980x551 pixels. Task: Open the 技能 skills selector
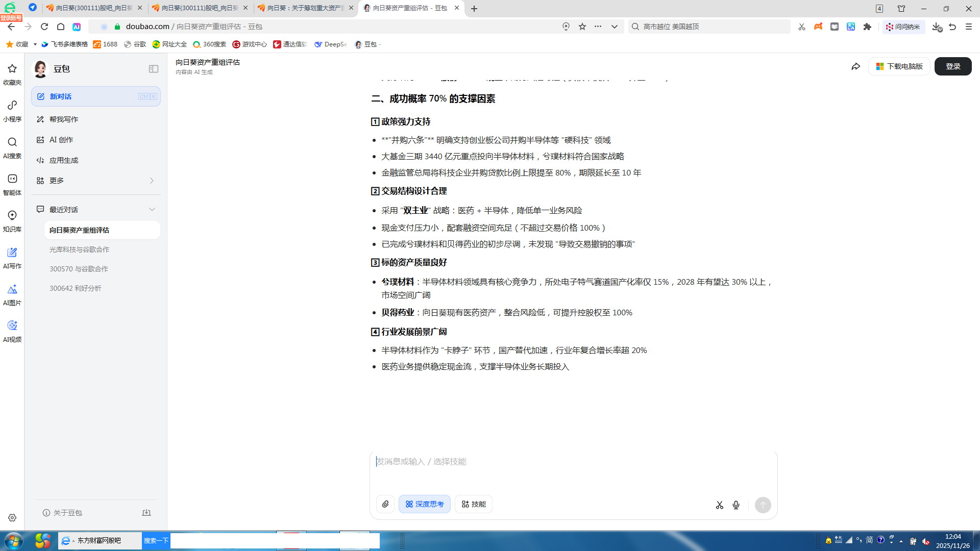pyautogui.click(x=474, y=504)
